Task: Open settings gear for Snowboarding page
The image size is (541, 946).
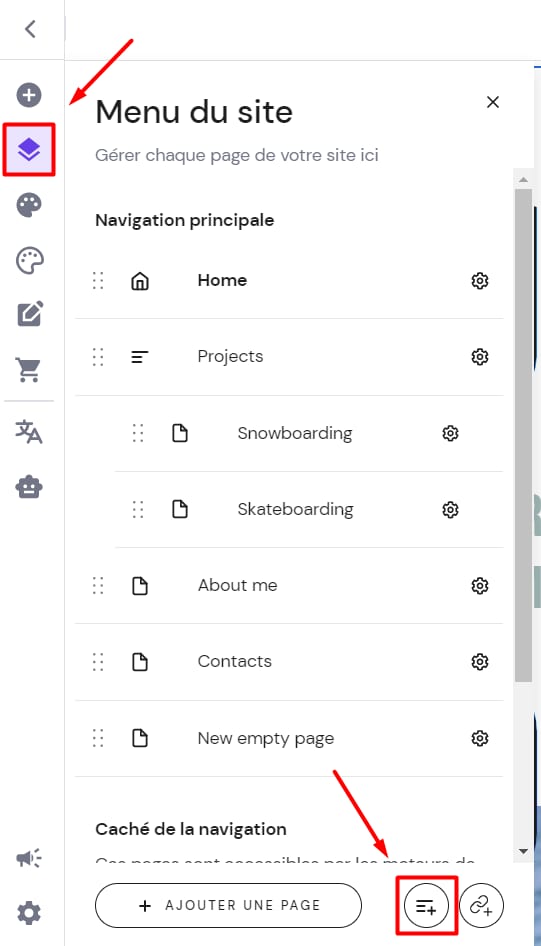Action: 451,433
